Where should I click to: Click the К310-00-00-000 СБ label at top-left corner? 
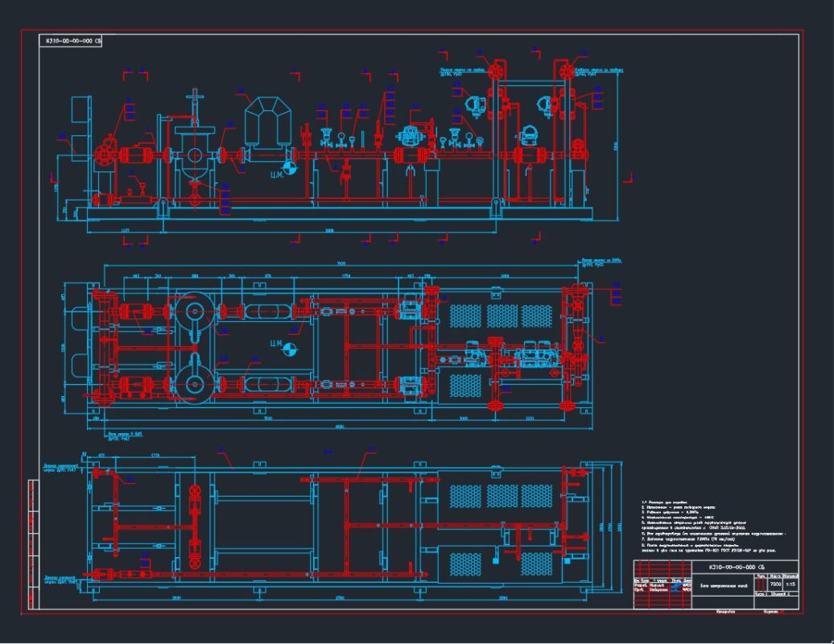coord(72,39)
